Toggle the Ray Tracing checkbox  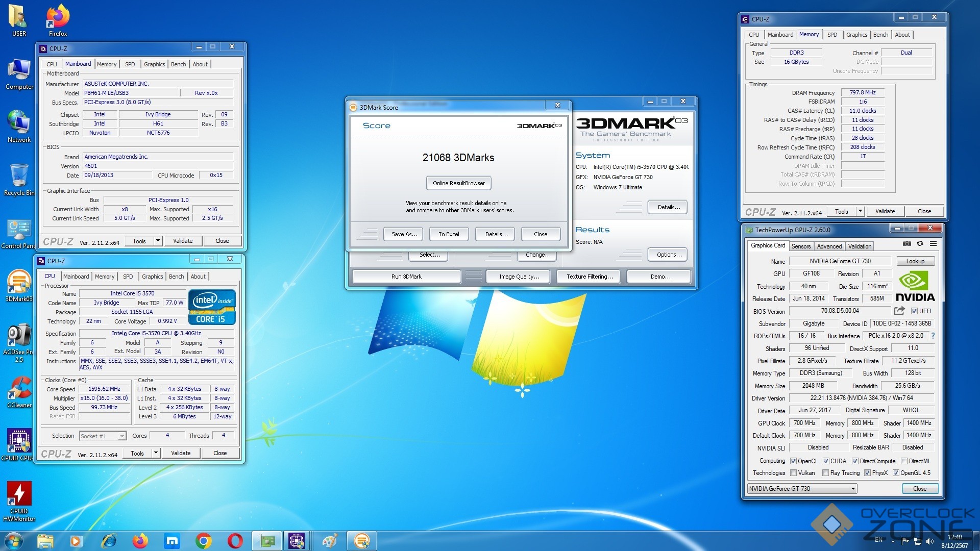[x=825, y=473]
